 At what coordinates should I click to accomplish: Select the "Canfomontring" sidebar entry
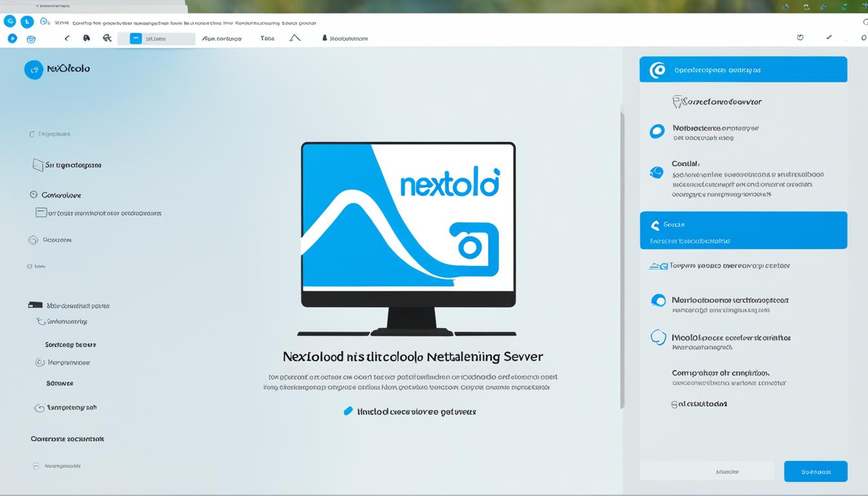tap(68, 321)
